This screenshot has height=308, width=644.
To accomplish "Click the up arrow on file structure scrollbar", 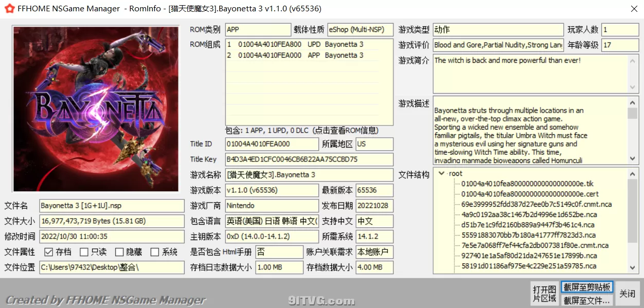I will pos(633,174).
